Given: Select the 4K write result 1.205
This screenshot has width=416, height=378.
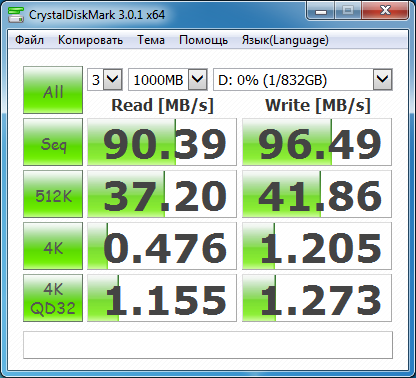Looking at the screenshot, I should coord(317,246).
